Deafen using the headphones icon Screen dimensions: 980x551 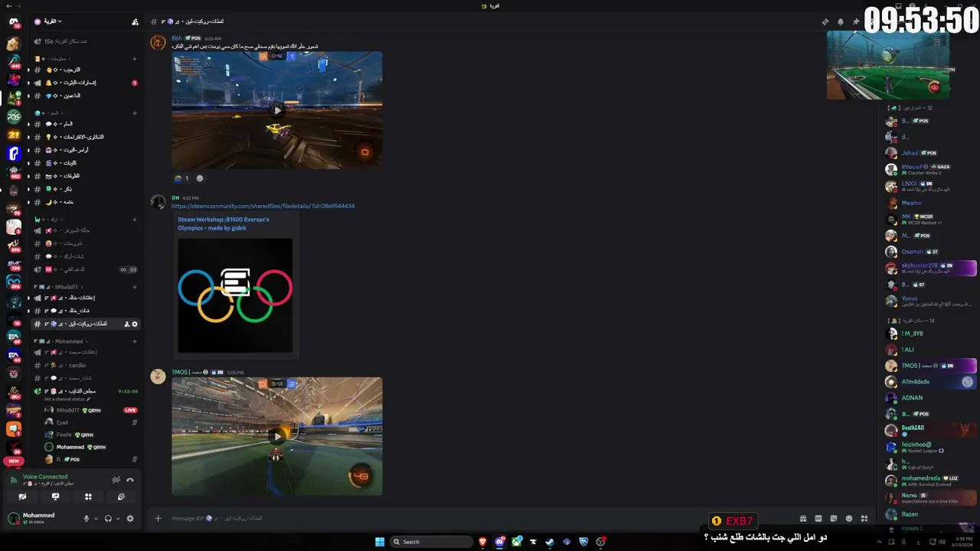tap(108, 518)
